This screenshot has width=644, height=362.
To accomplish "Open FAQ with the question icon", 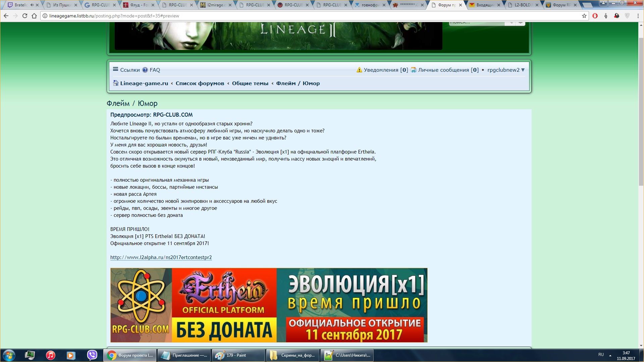I will tap(145, 70).
